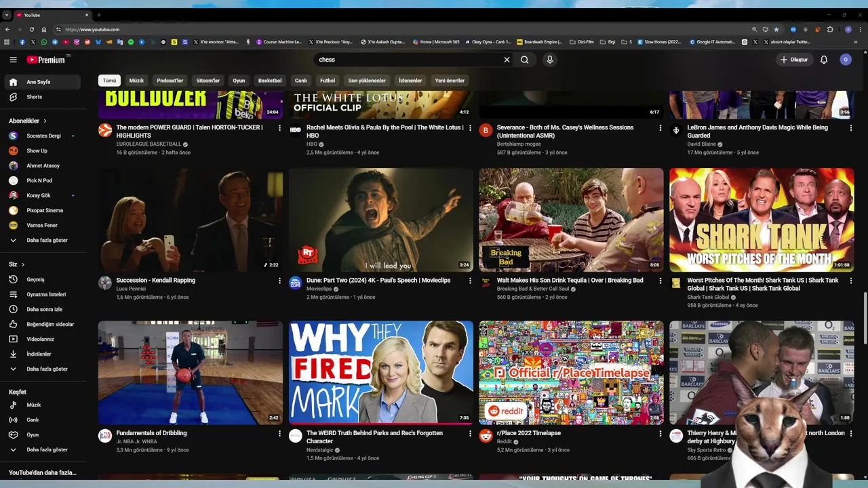This screenshot has height=488, width=868.
Task: Click the Dune Part Two video title
Action: click(x=378, y=280)
